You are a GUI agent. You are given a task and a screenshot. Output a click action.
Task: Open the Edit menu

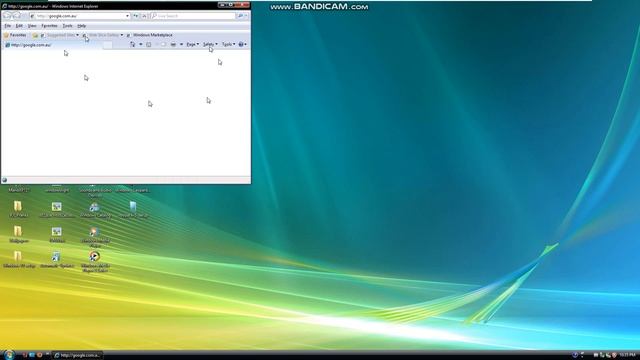point(19,26)
